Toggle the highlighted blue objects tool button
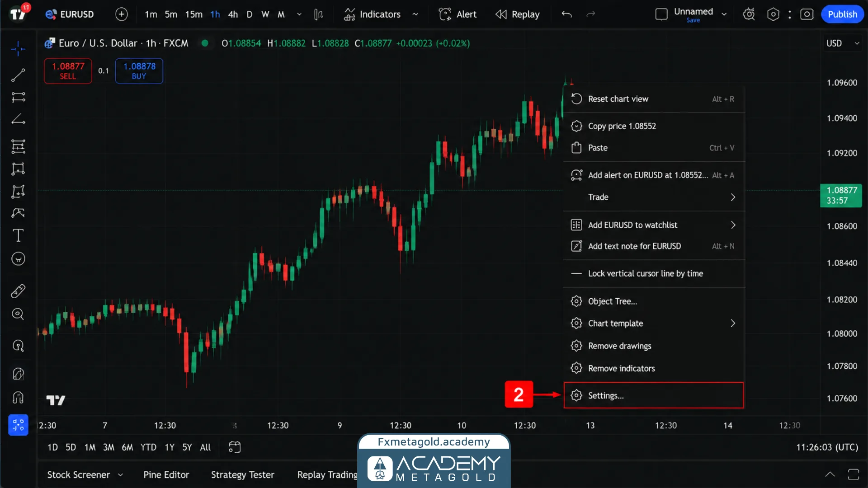Screen dimensions: 868x488 18,425
